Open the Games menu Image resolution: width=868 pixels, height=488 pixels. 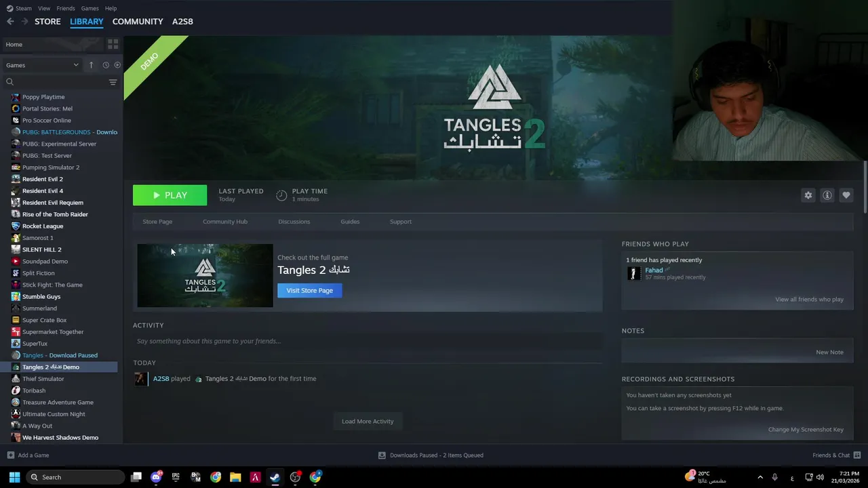90,8
